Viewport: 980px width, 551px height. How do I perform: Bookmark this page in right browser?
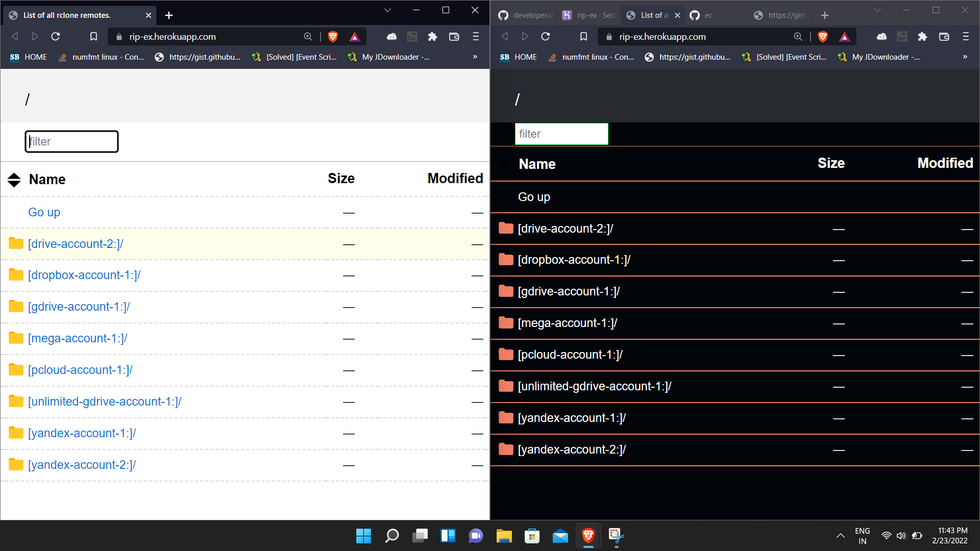(x=583, y=37)
